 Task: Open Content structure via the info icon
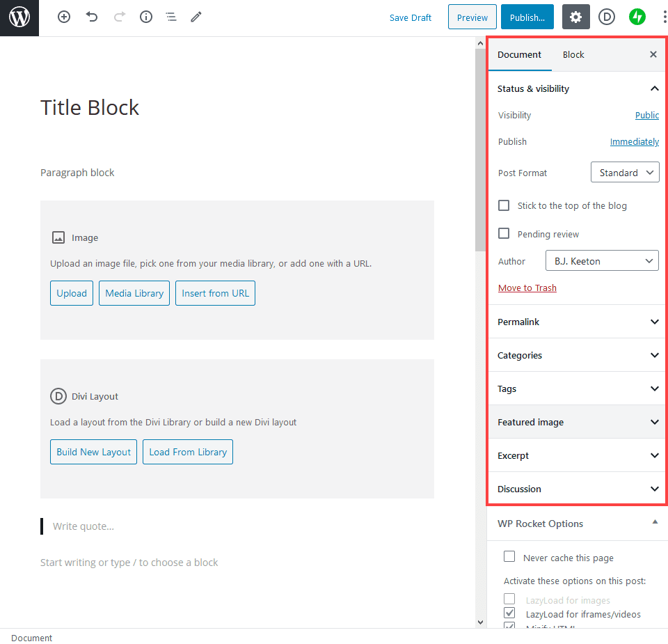pos(145,17)
